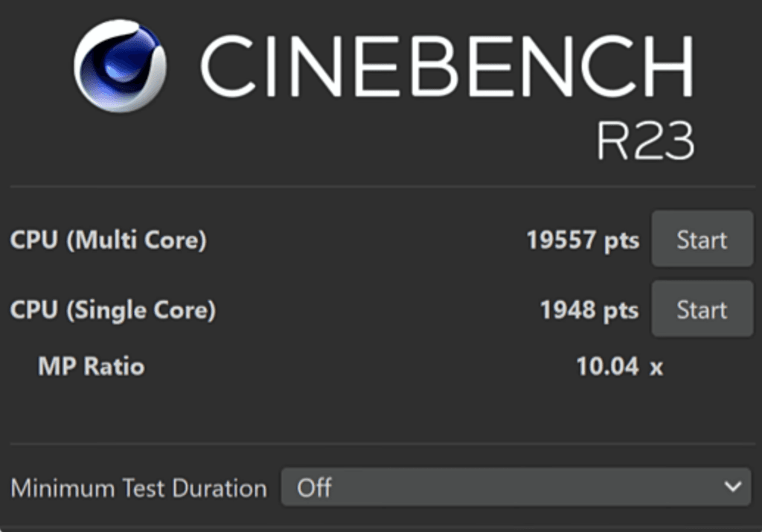
Task: Select the CPU (Single Core) label
Action: pos(113,310)
